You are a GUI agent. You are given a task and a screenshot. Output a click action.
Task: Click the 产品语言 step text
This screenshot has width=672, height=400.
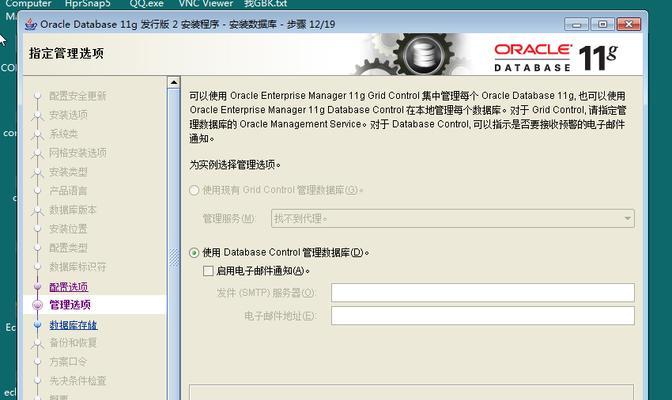pyautogui.click(x=68, y=191)
